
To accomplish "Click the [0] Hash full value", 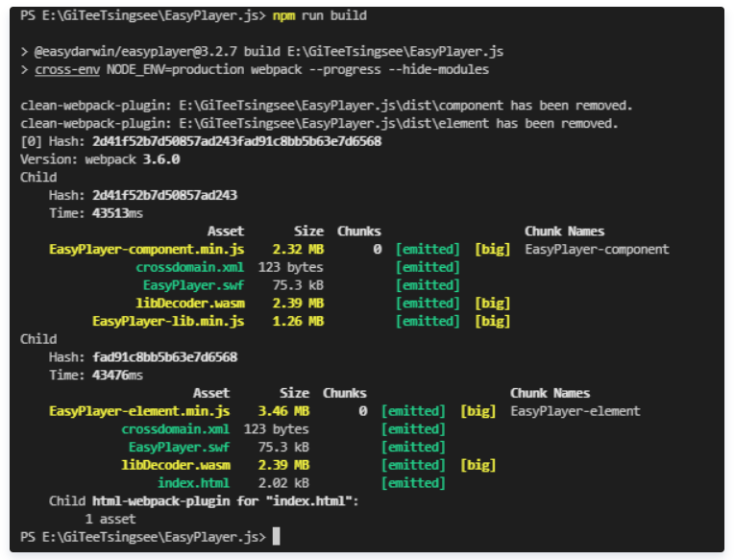I will point(236,141).
